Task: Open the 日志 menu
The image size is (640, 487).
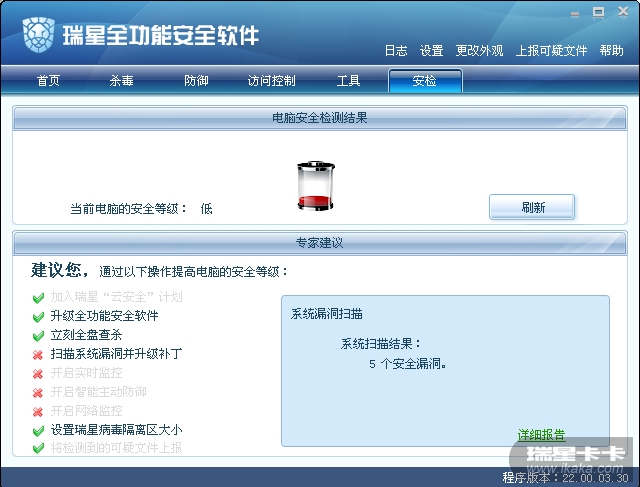Action: tap(396, 51)
